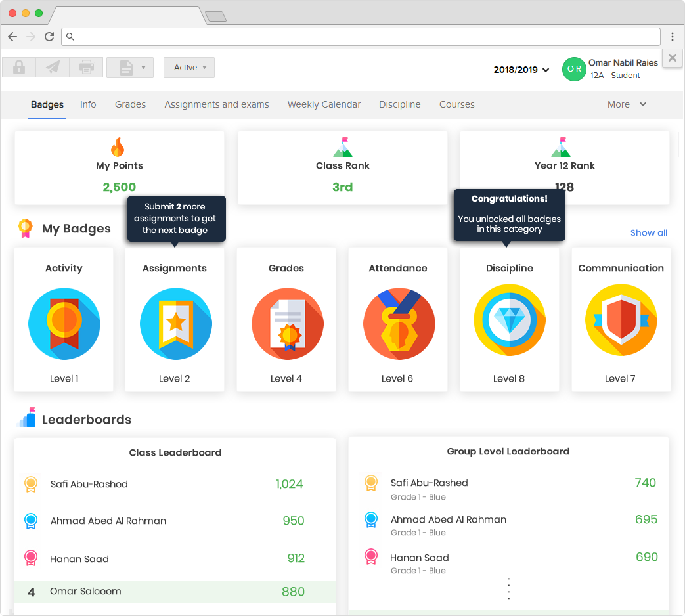The height and width of the screenshot is (616, 685).
Task: Open the document icon dropdown
Action: (130, 68)
